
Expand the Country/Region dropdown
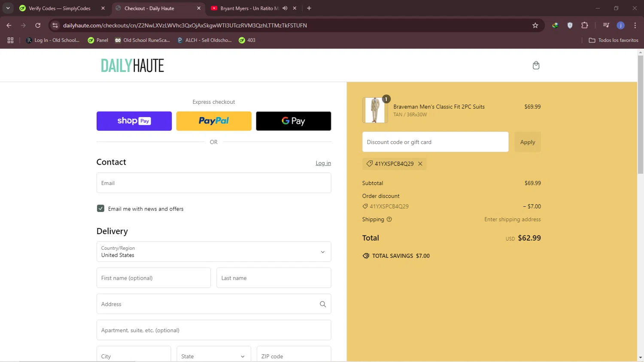point(214,252)
